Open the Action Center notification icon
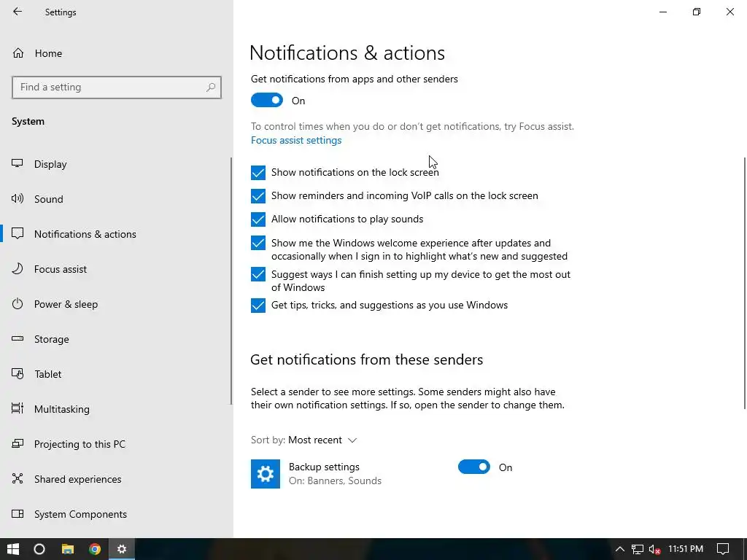Image resolution: width=747 pixels, height=560 pixels. pos(723,549)
